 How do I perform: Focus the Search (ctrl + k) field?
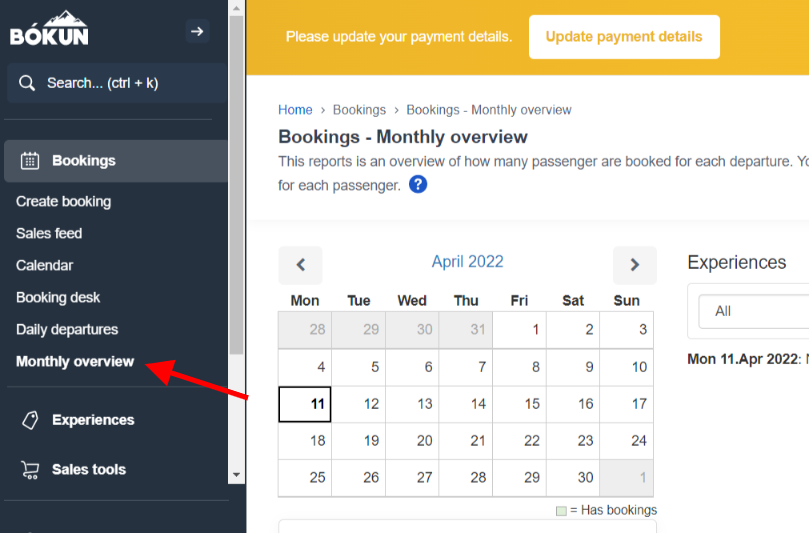[118, 83]
